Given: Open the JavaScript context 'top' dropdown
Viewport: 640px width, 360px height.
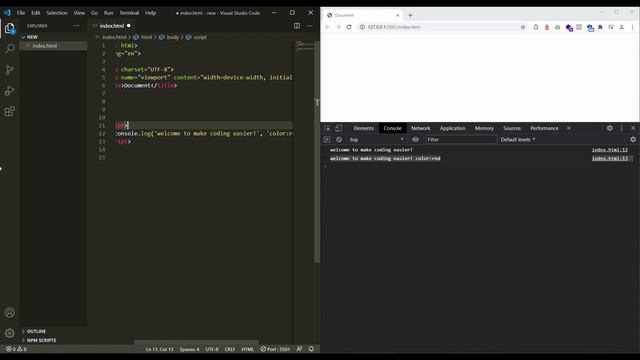Looking at the screenshot, I should 376,140.
